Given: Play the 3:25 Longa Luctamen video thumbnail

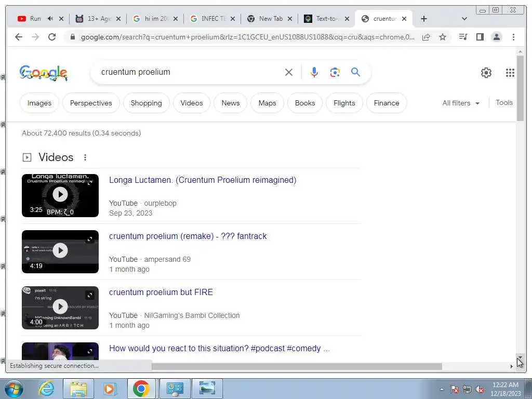Looking at the screenshot, I should coord(60,195).
